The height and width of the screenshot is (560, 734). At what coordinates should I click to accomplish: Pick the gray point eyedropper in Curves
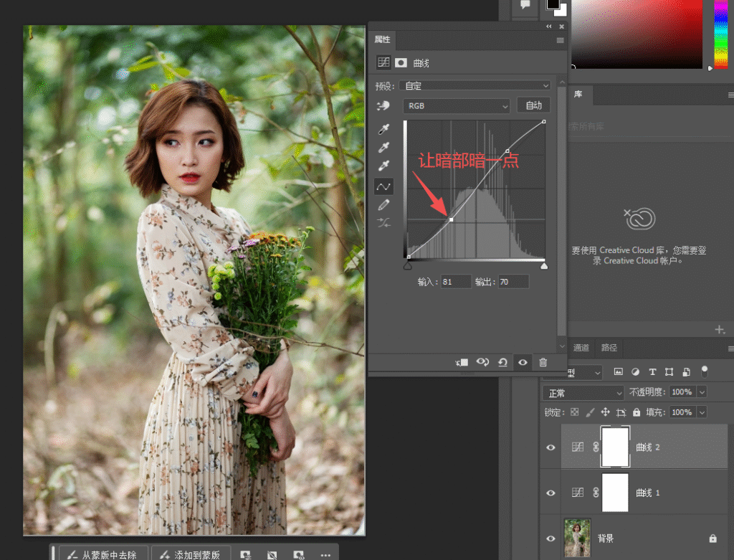tap(384, 148)
